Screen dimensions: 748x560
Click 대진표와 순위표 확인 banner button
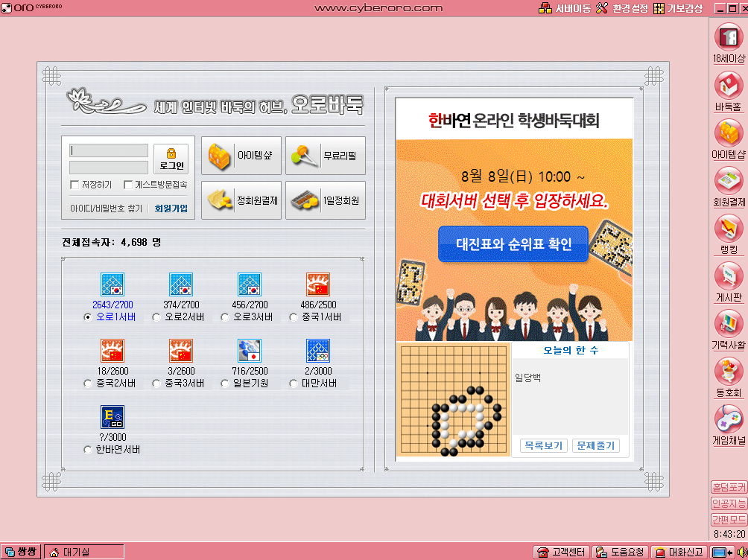click(x=513, y=244)
